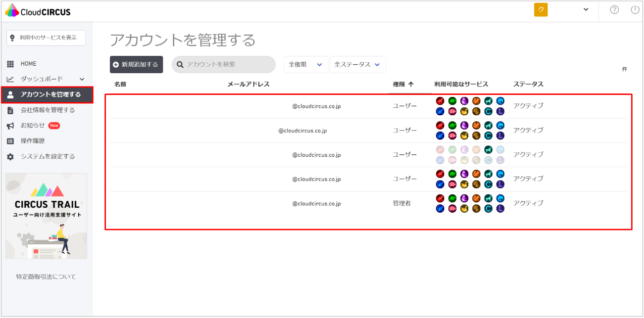Click the red New badge next to お知らせ
Screen dimensions: 644x318
(54, 126)
